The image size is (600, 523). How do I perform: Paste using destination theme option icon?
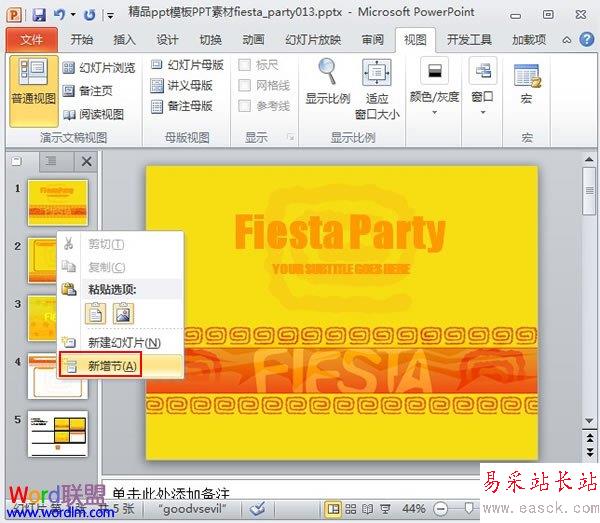coord(95,314)
